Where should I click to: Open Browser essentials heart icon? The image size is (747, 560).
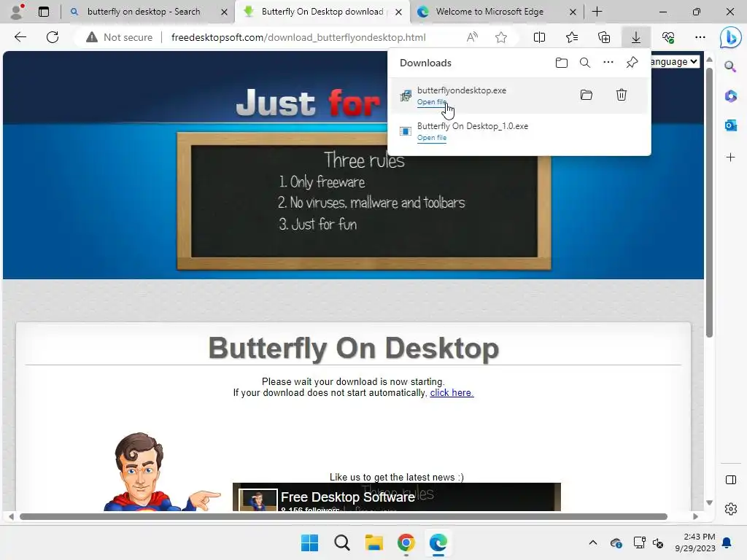point(668,37)
